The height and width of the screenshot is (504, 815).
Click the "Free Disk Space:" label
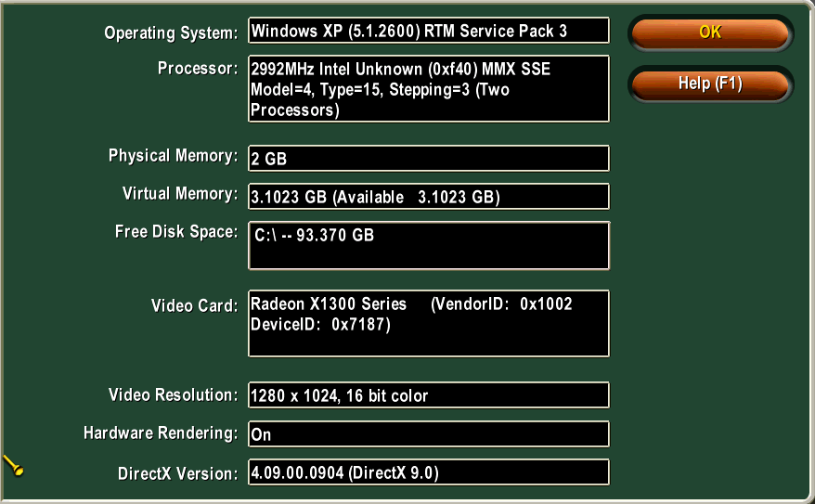(x=176, y=232)
